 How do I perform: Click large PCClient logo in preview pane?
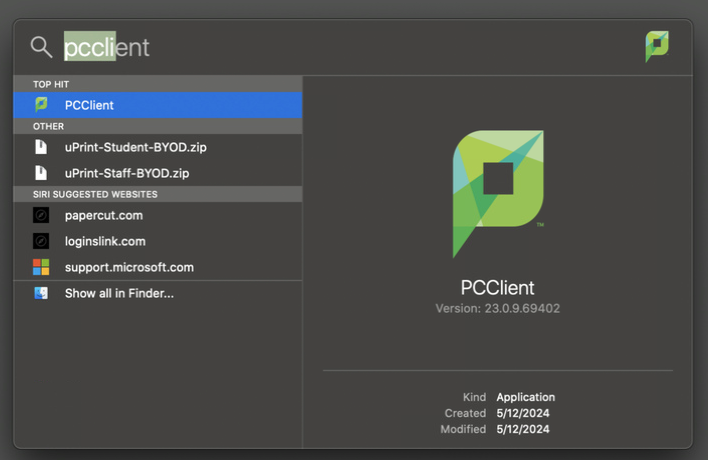(498, 194)
